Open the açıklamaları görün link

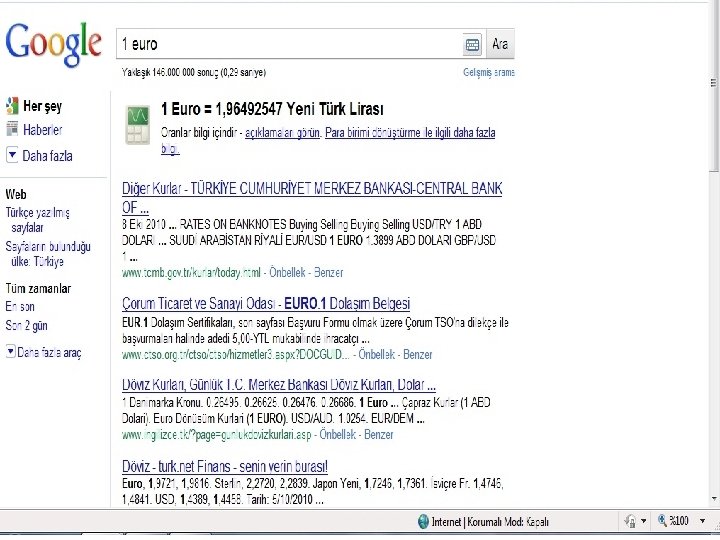tap(282, 133)
